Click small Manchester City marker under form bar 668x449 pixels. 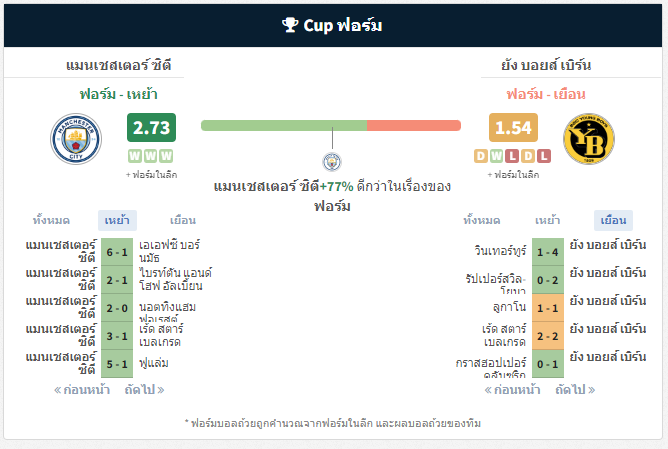(332, 162)
